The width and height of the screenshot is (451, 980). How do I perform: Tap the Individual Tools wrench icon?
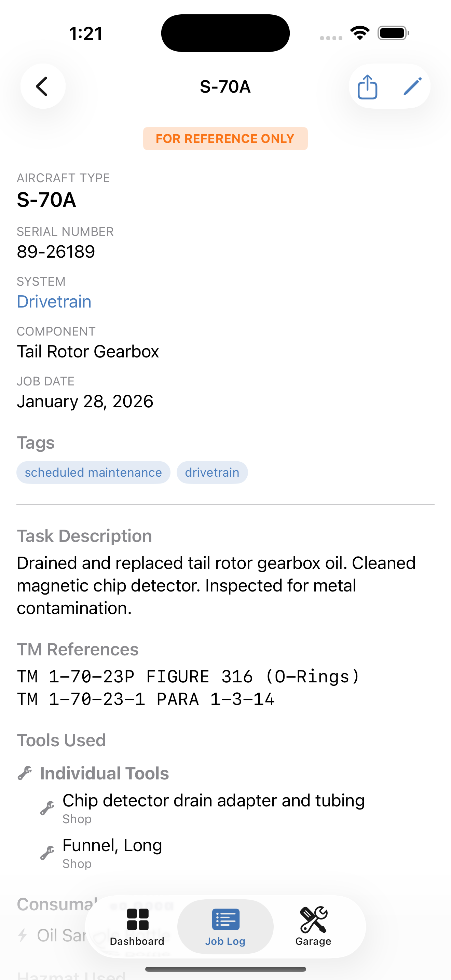(x=25, y=773)
